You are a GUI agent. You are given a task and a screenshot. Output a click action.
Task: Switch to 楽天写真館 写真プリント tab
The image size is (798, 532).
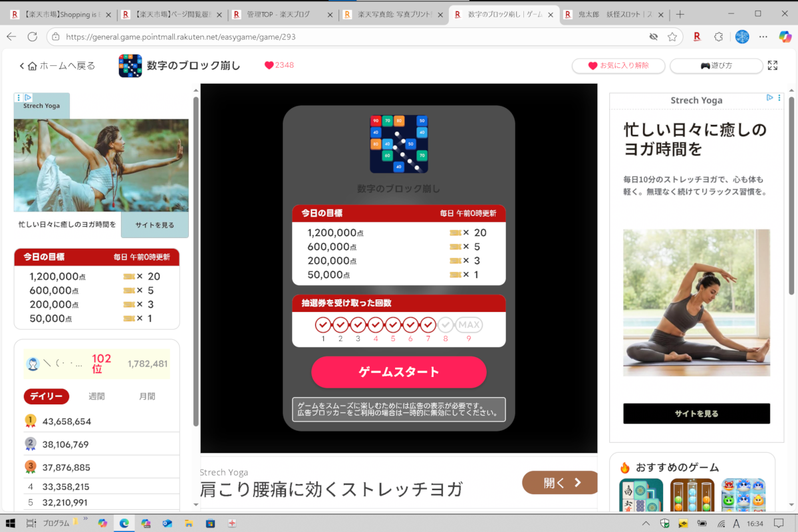click(392, 14)
